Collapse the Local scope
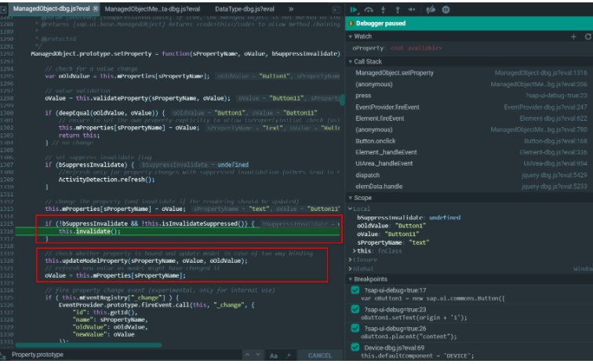593x364 pixels. tap(350, 209)
